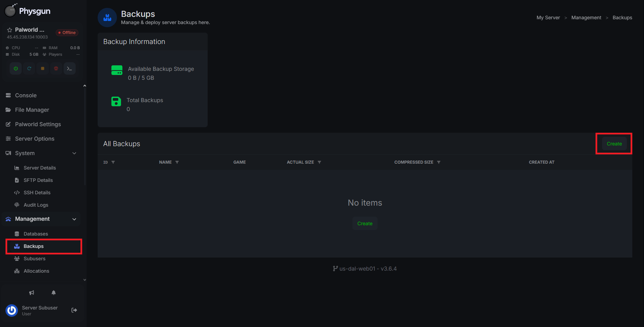
Task: Click the Offline status badge
Action: click(67, 33)
